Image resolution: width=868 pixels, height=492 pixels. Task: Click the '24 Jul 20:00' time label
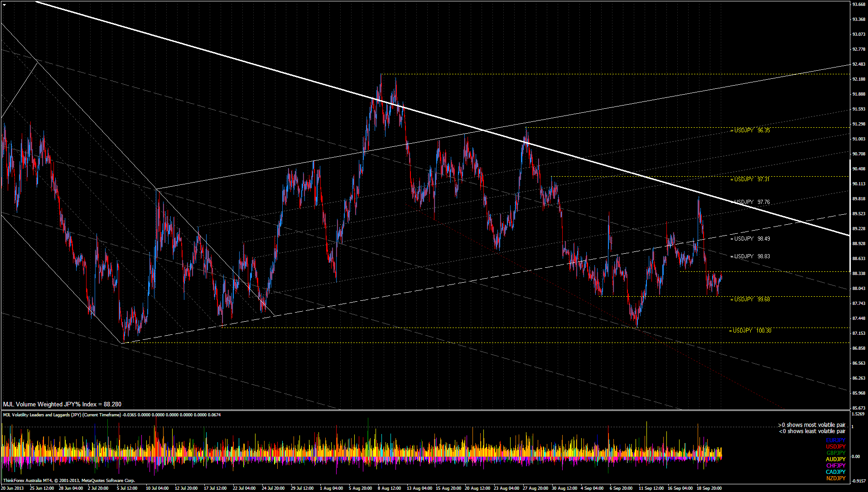[x=273, y=488]
